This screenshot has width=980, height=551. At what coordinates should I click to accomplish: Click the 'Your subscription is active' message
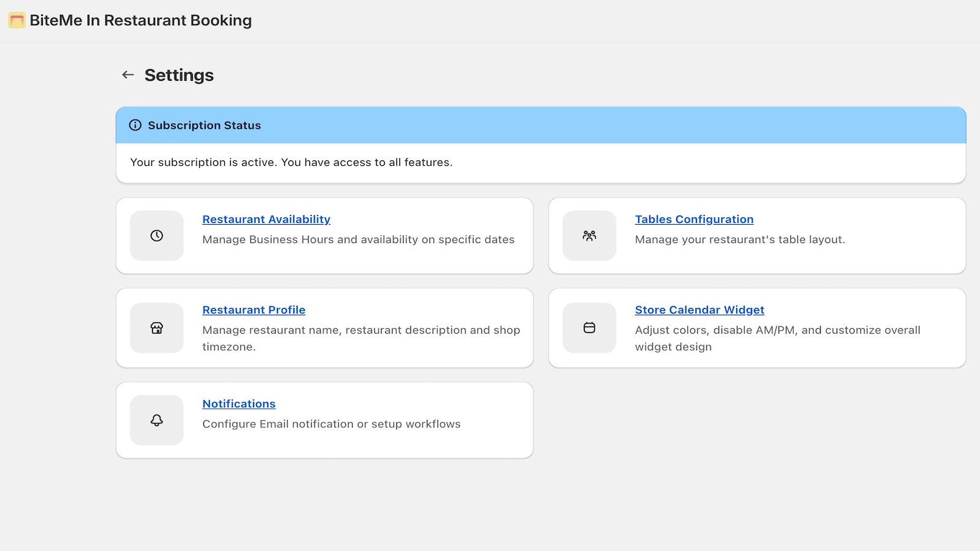point(292,162)
